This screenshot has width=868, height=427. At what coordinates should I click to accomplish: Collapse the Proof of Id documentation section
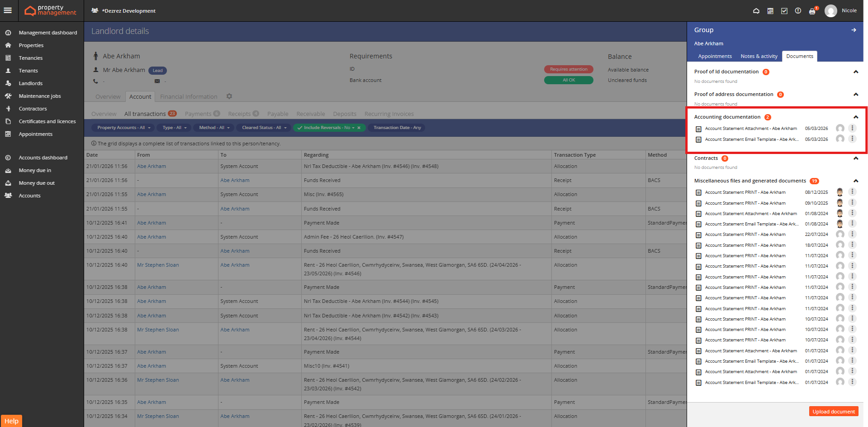pos(855,72)
